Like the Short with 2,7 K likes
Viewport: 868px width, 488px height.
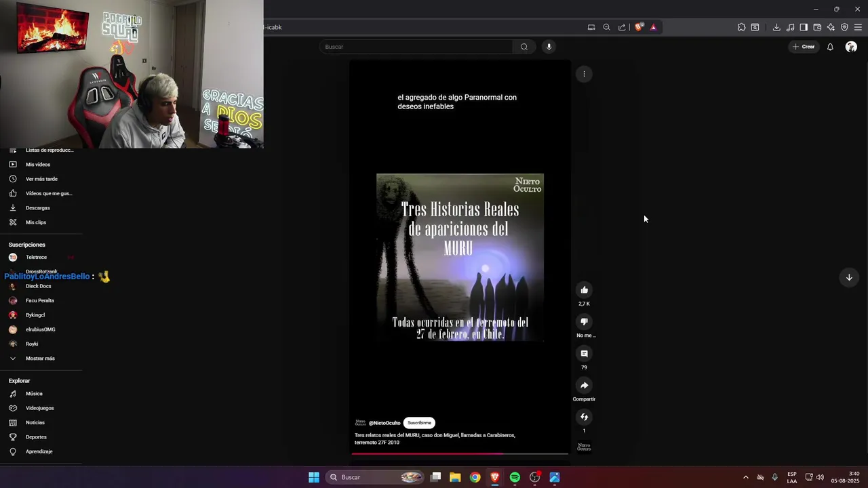(x=584, y=290)
